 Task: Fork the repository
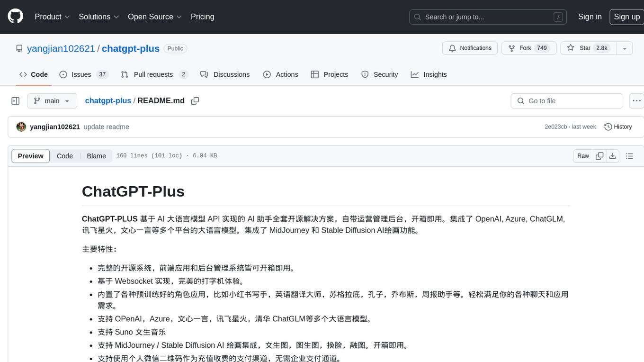[528, 48]
